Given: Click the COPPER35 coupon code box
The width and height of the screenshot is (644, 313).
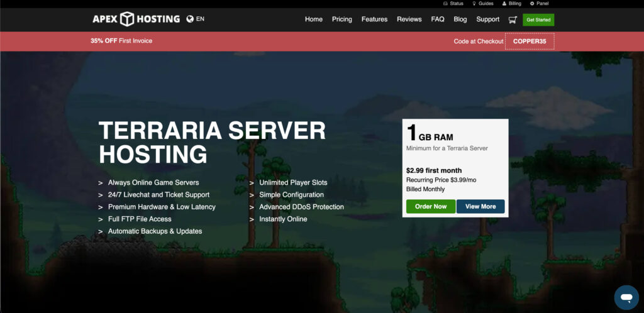Looking at the screenshot, I should click(x=530, y=41).
